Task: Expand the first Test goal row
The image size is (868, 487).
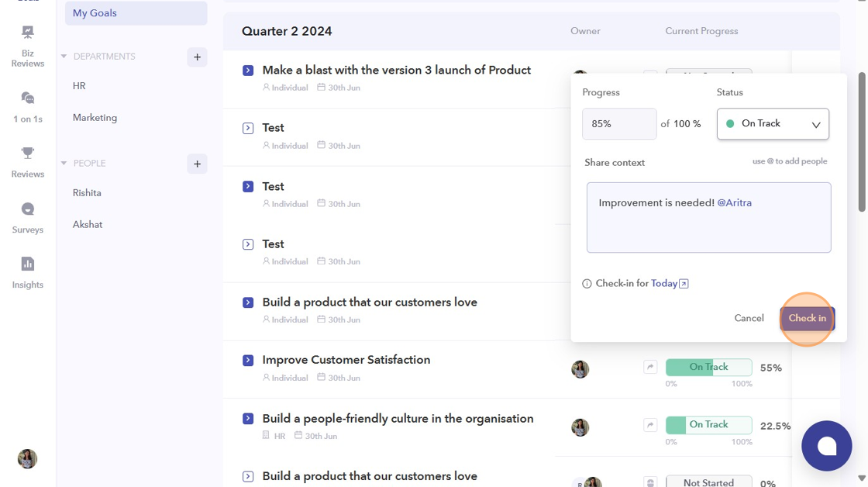Action: point(248,128)
